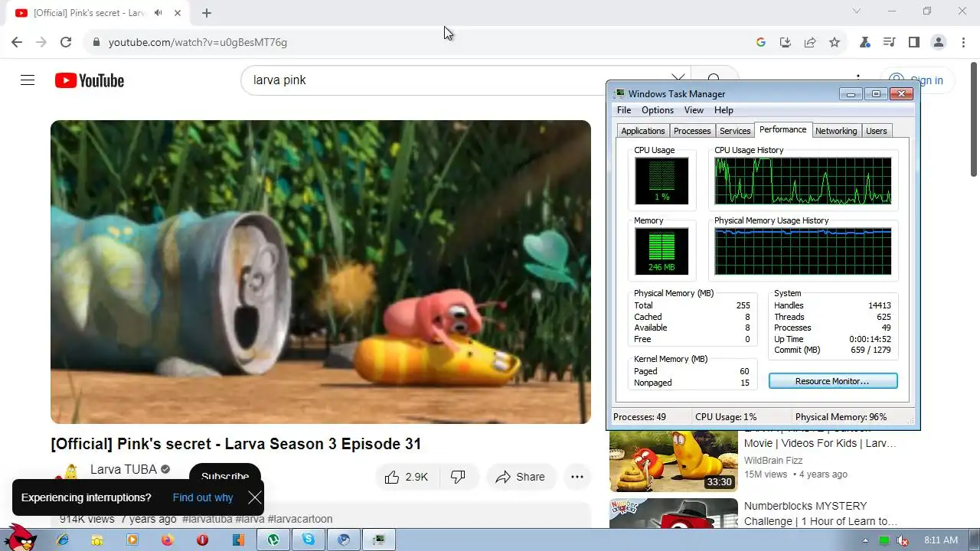Open the video more actions menu
This screenshot has height=551, width=980.
tap(577, 477)
